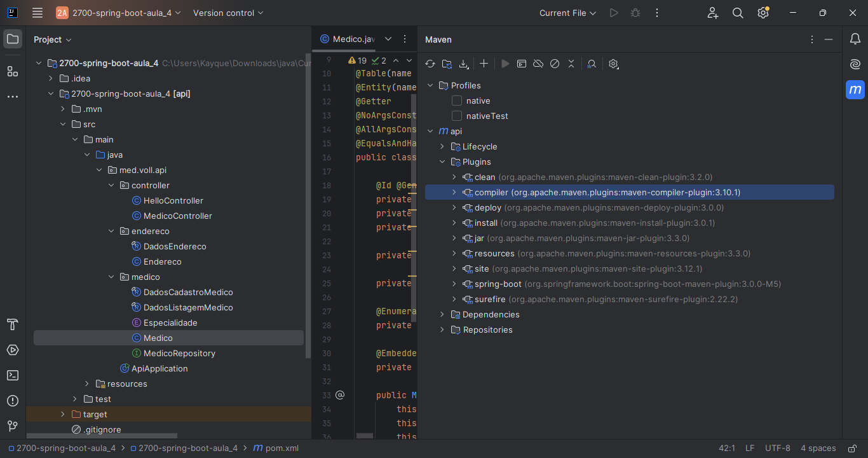
Task: Collapse all nodes in Maven tree
Action: (x=571, y=64)
